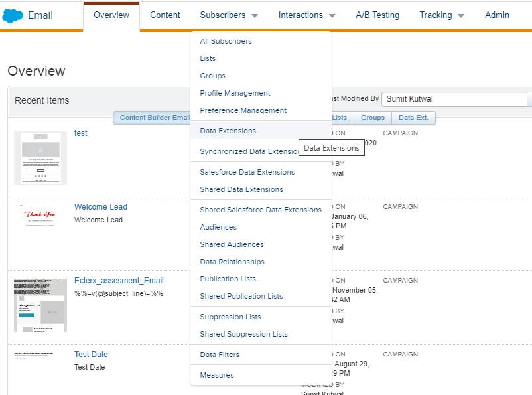532x395 pixels.
Task: Switch to the Content tab
Action: [165, 15]
